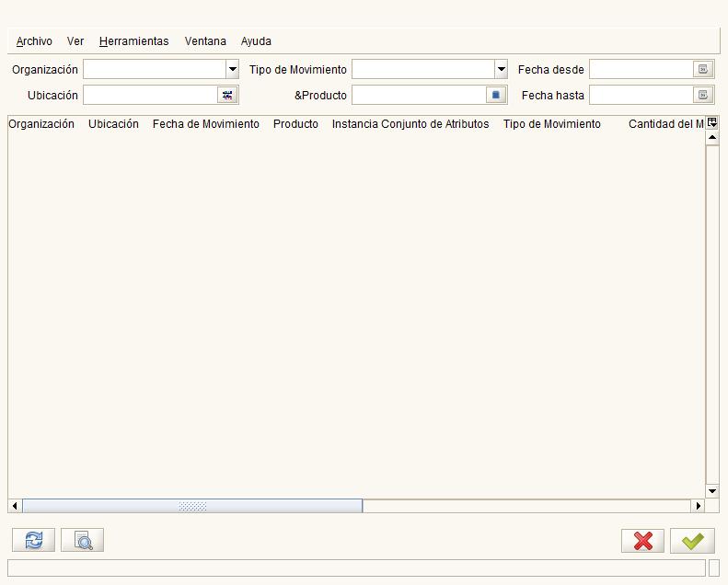The height and width of the screenshot is (585, 728).
Task: Click the Fecha hasta date field
Action: (641, 95)
